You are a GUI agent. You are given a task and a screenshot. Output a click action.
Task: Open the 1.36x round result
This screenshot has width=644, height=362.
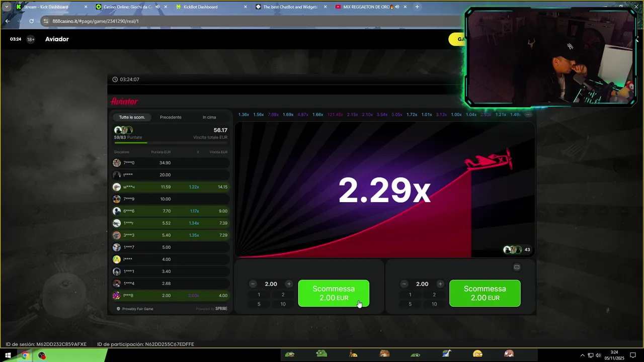click(x=244, y=115)
